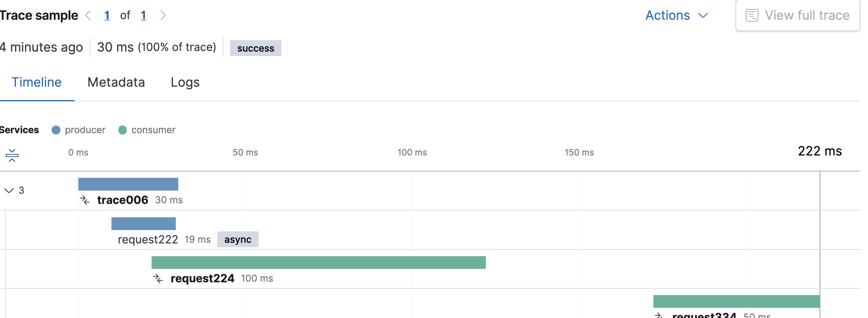Toggle the producer service in the legend

click(x=78, y=130)
